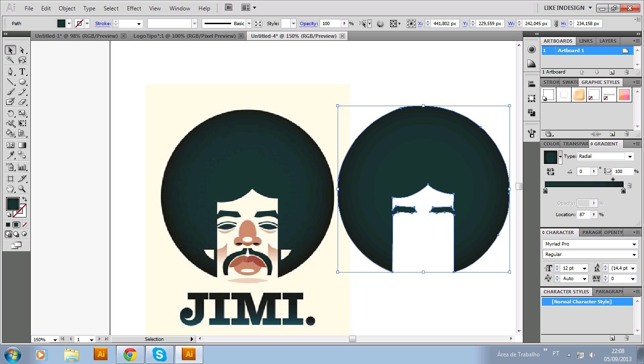Select the Type tool
Image resolution: width=644 pixels, height=364 pixels.
(22, 72)
